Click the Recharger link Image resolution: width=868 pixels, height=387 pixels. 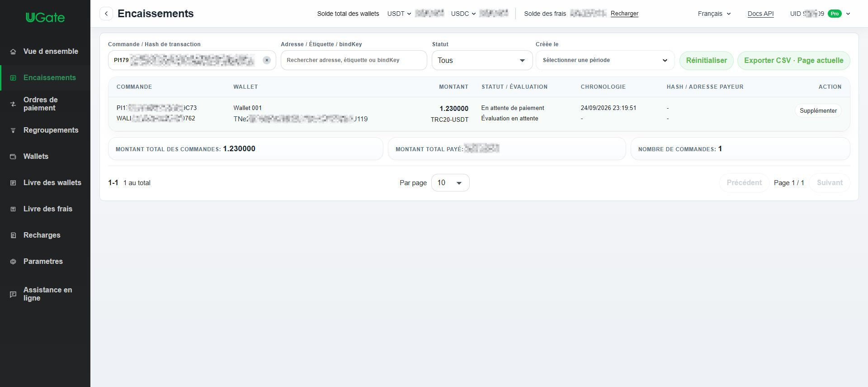(x=624, y=14)
